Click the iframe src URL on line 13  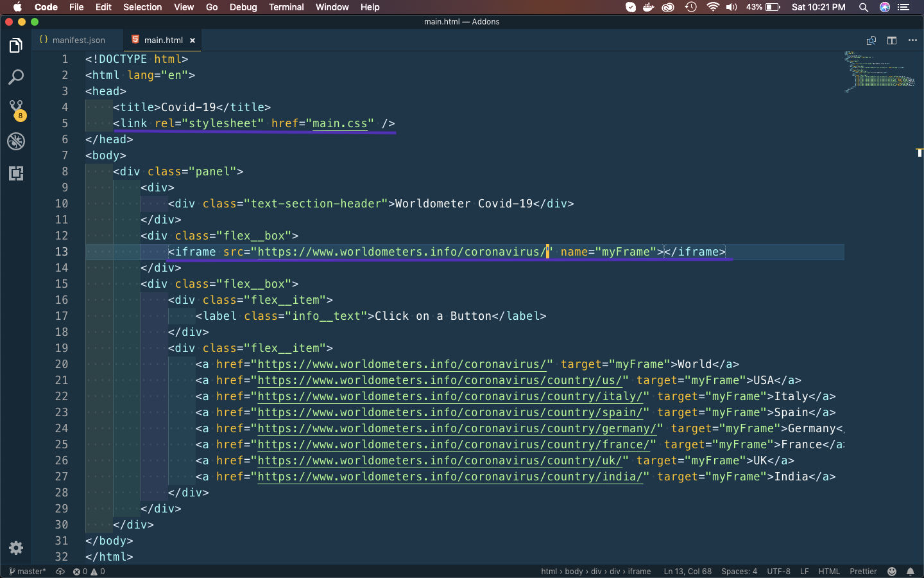402,252
